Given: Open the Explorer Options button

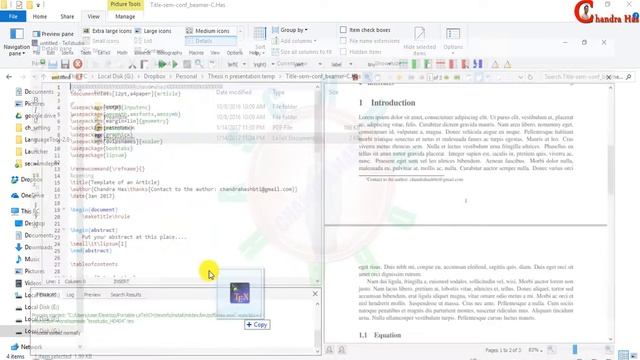Looking at the screenshot, I should [453, 40].
